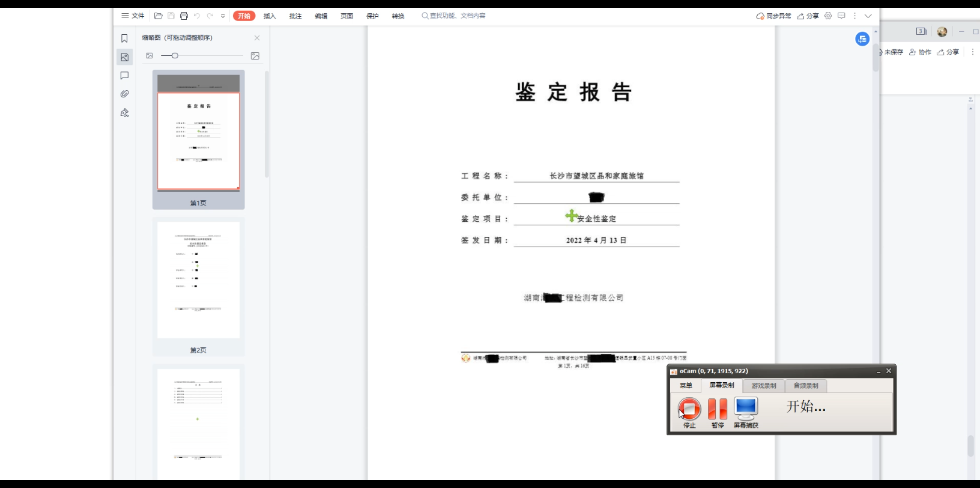980x488 pixels.
Task: Open the signature pen icon in sidebar
Action: coord(124,112)
